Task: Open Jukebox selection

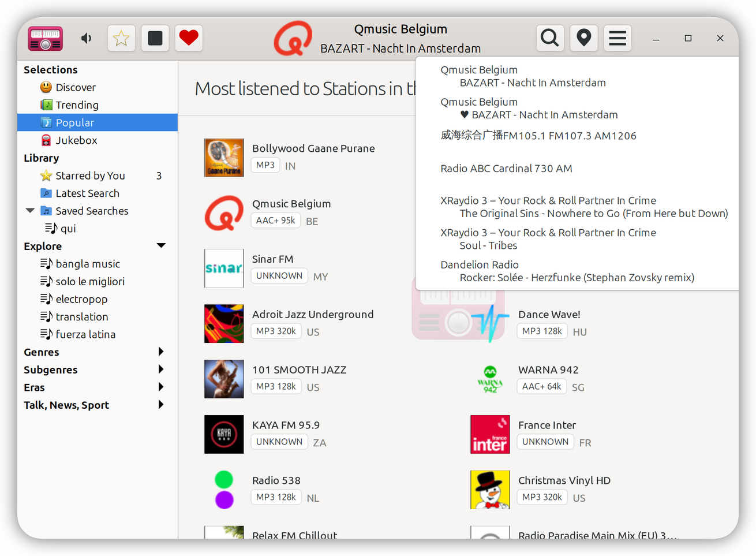Action: point(76,140)
